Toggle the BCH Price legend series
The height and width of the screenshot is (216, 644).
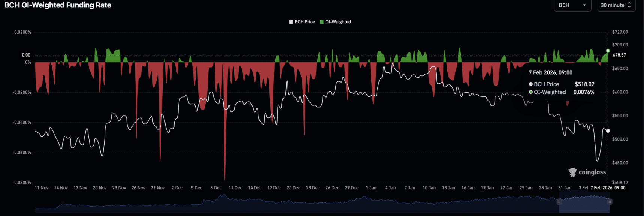302,22
